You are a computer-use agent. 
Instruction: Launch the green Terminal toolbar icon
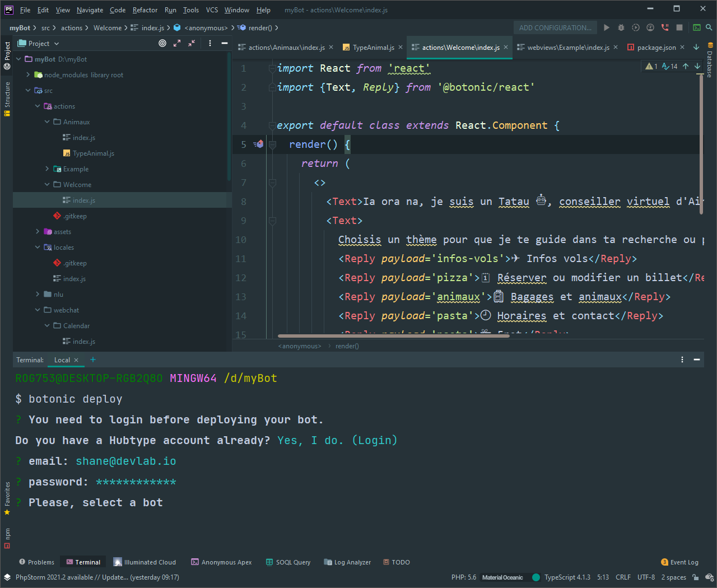[x=696, y=27]
